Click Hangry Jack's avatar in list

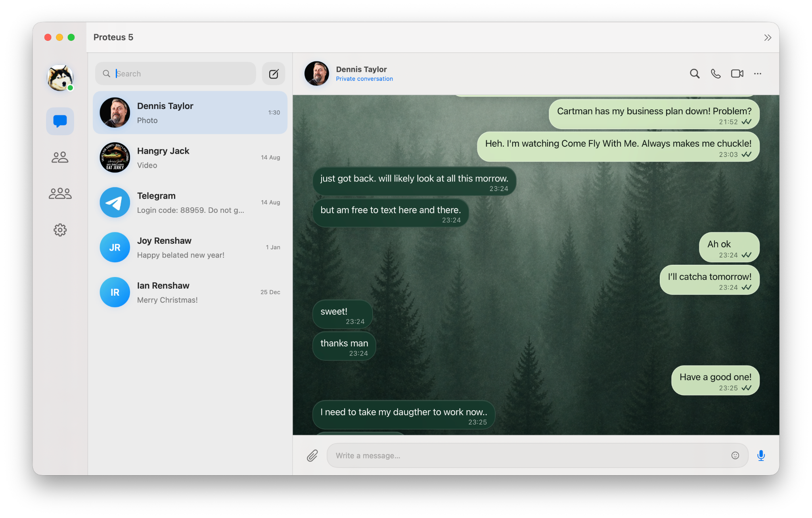coord(115,157)
